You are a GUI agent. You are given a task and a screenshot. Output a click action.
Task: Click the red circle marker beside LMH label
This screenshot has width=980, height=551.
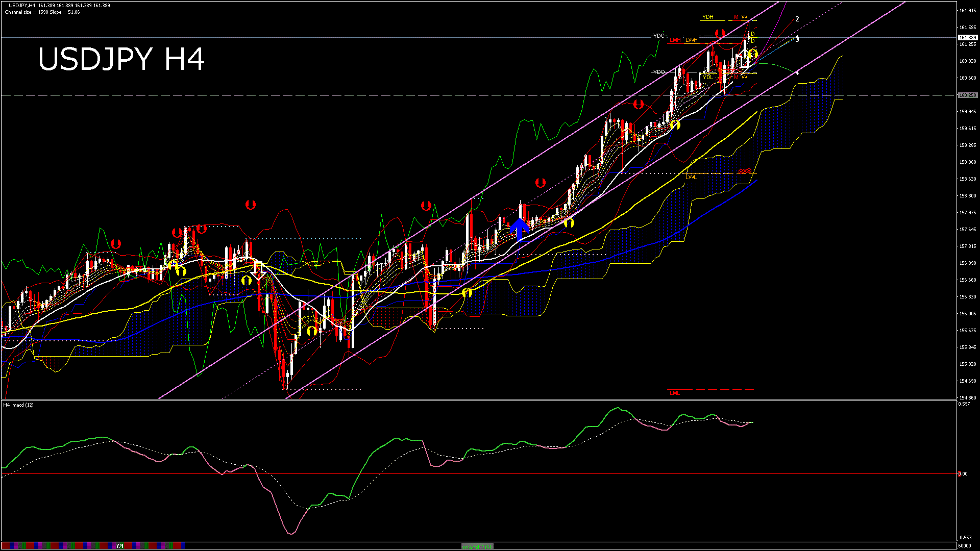pos(720,34)
